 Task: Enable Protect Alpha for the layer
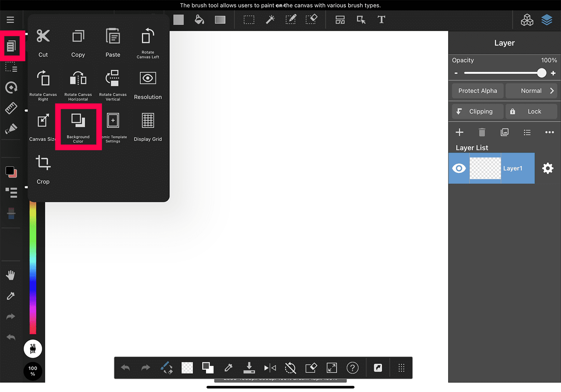coord(478,91)
